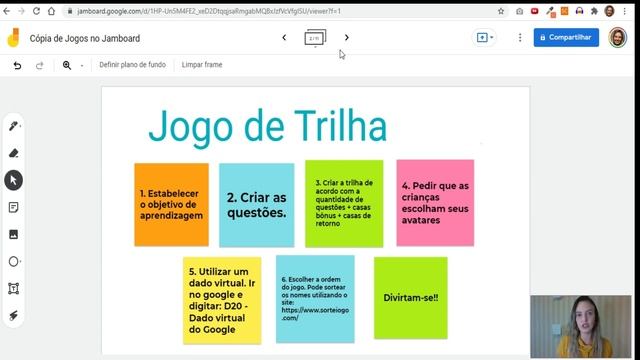Open Chrome three-dot menu

pos(624,11)
